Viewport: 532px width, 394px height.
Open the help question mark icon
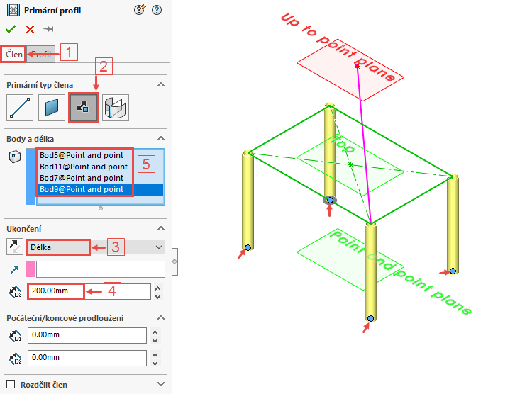coord(157,10)
